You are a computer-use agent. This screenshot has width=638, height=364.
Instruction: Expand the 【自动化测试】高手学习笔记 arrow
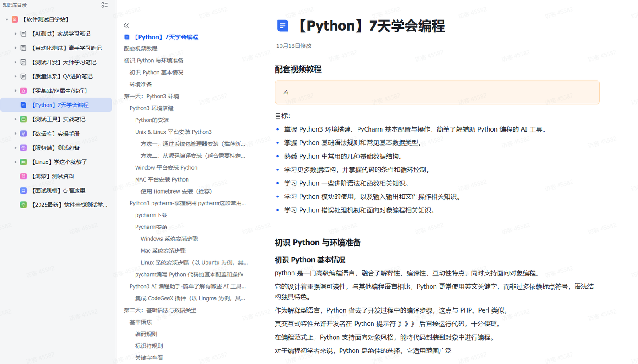[16, 48]
